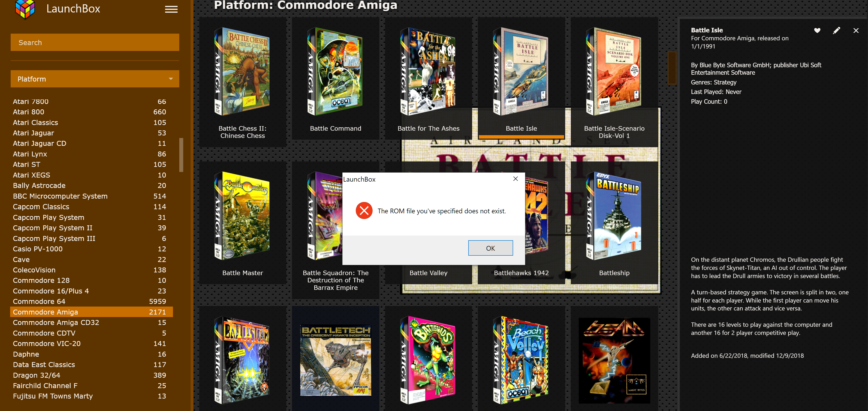Open the Platform dropdown

[95, 79]
